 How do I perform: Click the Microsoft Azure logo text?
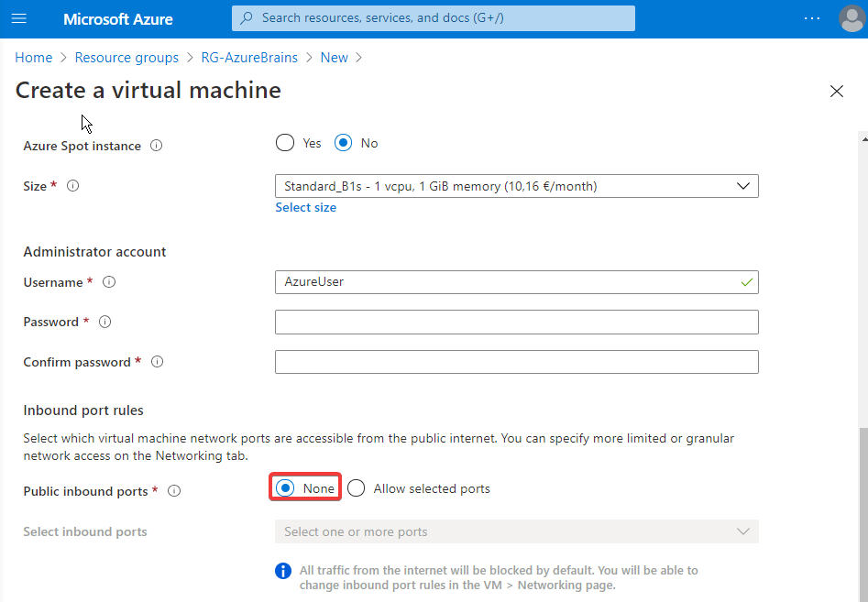[118, 19]
